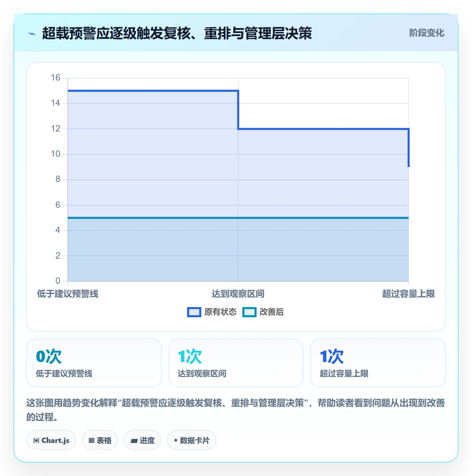Toggle the 改善后 legend color box

pyautogui.click(x=249, y=312)
